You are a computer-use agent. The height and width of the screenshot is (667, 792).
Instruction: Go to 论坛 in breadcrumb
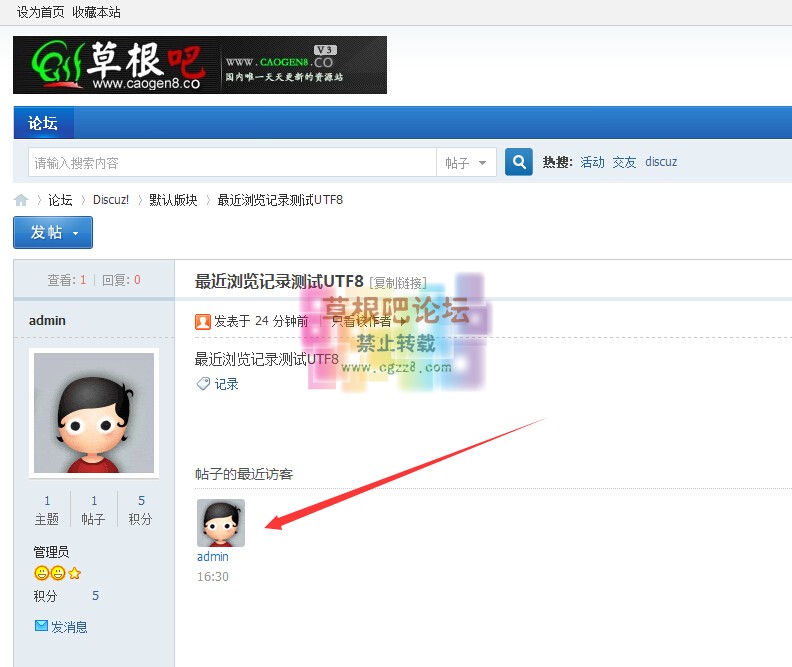[x=61, y=200]
